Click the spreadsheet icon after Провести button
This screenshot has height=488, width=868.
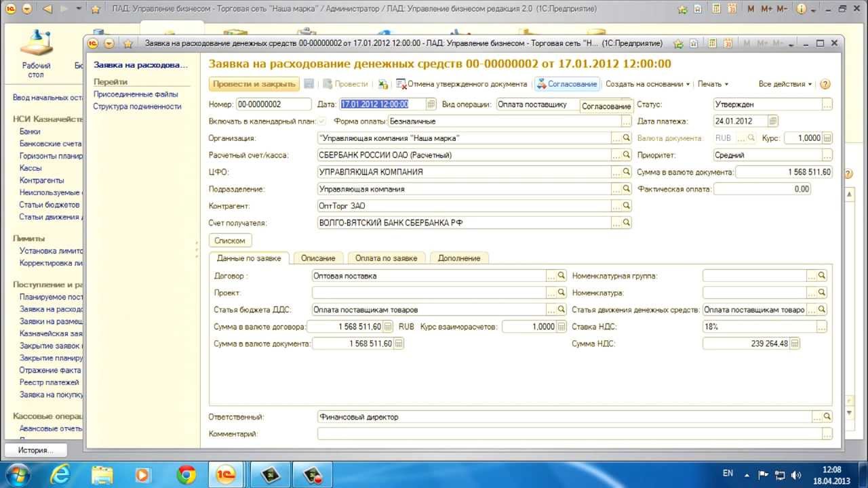383,84
